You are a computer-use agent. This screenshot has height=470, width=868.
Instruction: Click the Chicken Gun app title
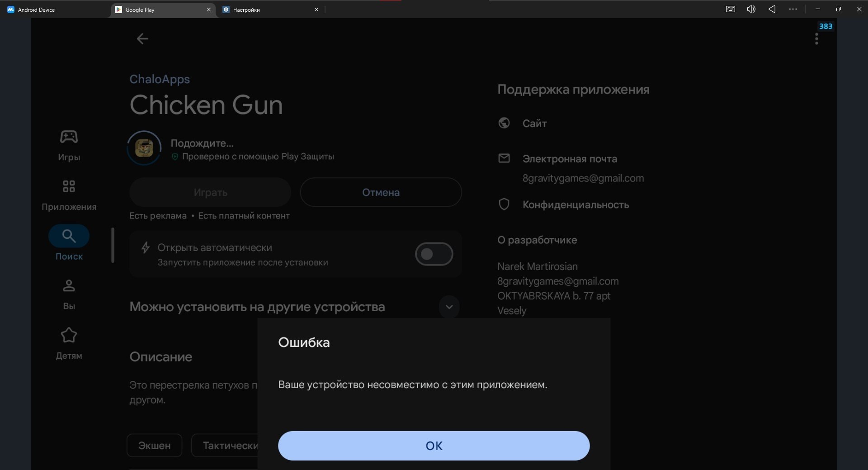(206, 105)
